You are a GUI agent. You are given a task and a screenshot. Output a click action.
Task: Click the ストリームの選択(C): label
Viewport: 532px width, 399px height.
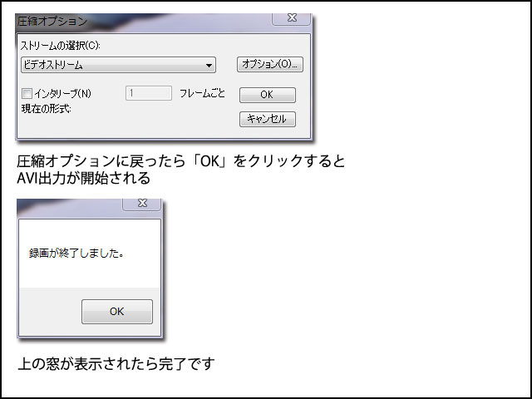coord(61,46)
